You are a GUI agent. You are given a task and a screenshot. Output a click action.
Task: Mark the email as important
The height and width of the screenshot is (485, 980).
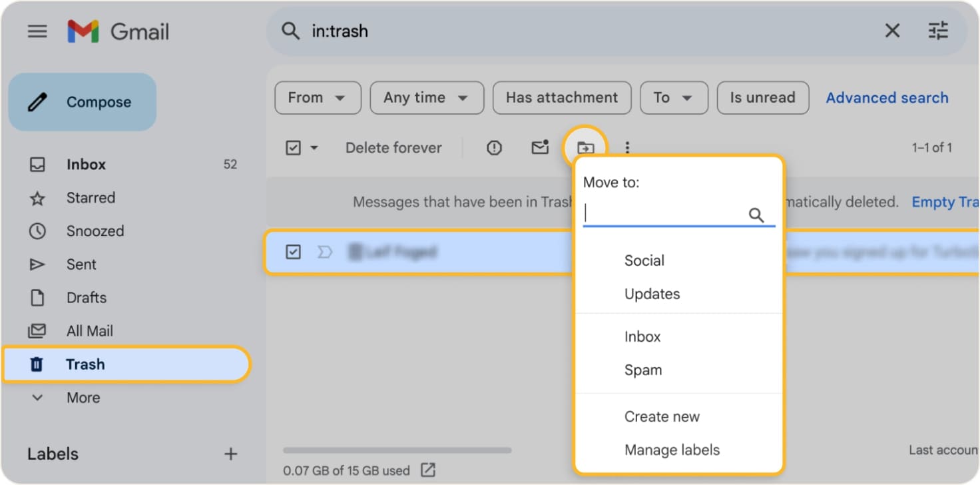pyautogui.click(x=324, y=252)
